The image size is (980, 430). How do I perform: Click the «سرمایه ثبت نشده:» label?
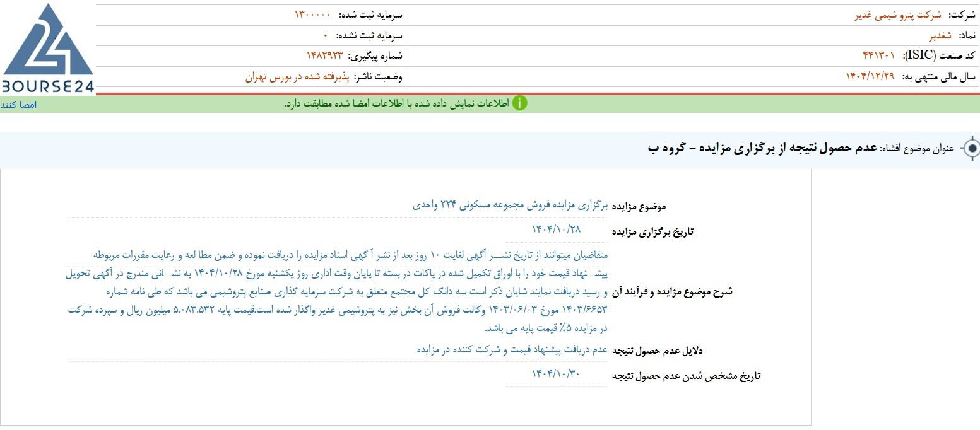click(x=370, y=36)
